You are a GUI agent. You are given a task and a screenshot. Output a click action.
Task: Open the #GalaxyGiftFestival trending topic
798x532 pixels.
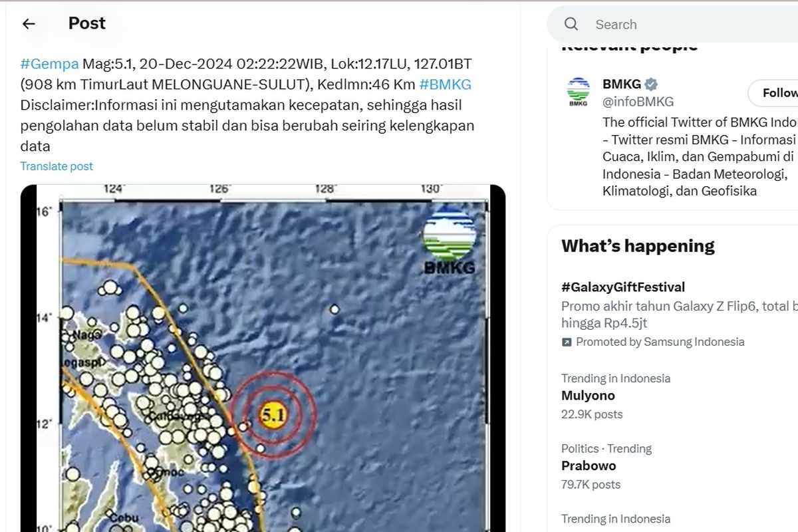click(624, 287)
